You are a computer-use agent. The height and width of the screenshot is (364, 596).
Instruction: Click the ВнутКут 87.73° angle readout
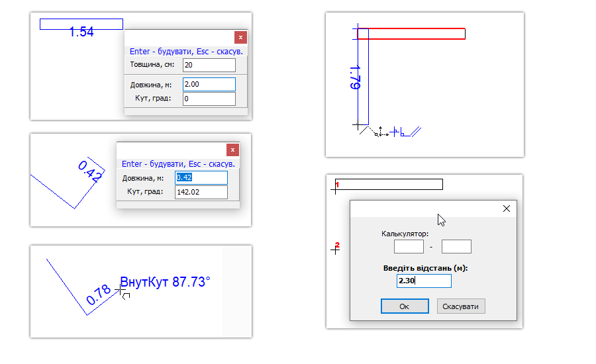click(165, 283)
